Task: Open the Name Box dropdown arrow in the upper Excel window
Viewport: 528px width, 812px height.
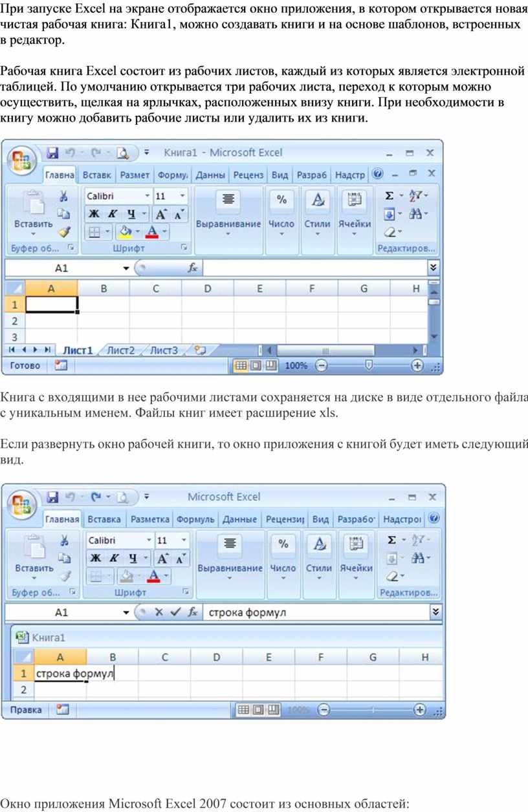Action: [x=126, y=268]
